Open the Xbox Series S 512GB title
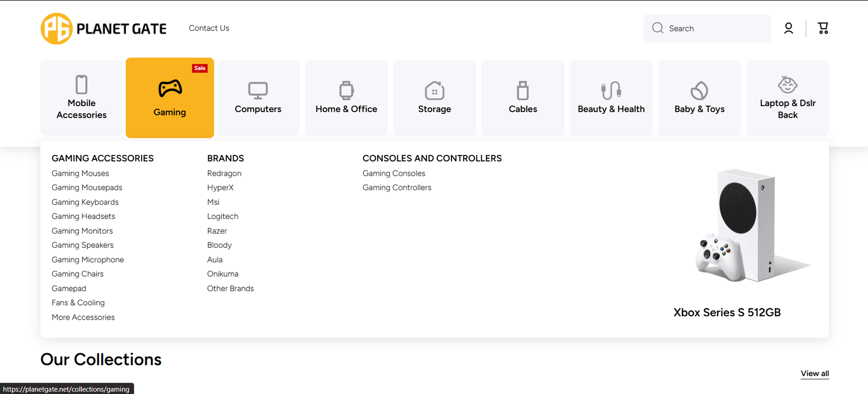This screenshot has width=868, height=394. point(727,312)
